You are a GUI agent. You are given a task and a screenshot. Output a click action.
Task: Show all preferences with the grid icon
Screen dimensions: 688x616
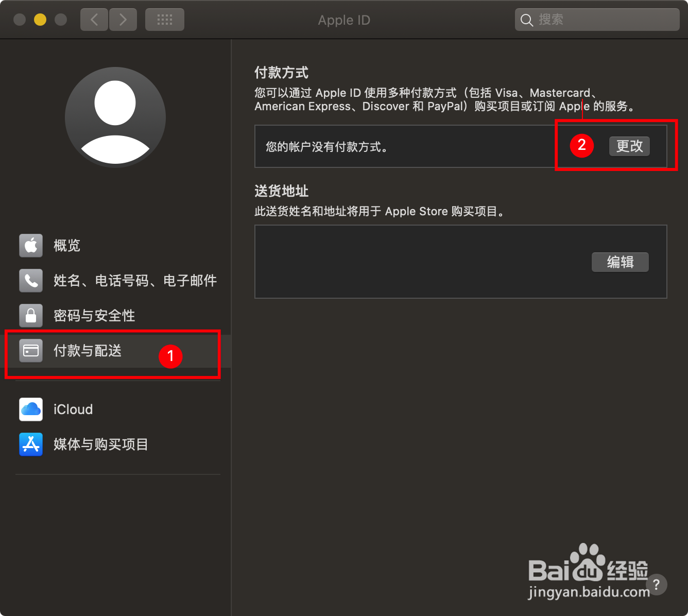[x=165, y=20]
